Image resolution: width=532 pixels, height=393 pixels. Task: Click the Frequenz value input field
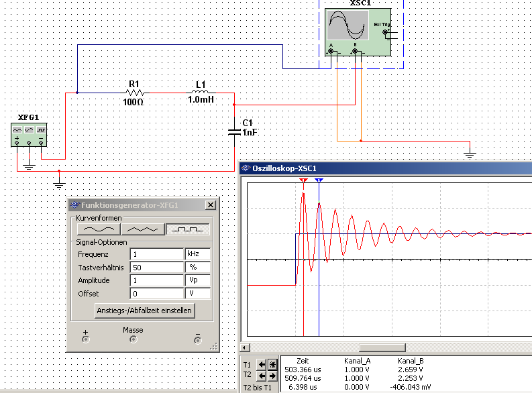click(x=157, y=255)
